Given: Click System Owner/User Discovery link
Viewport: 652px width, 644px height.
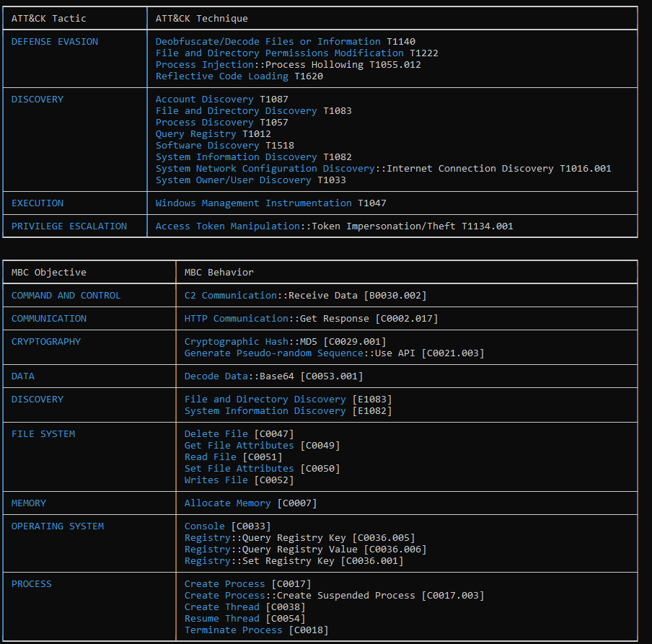Looking at the screenshot, I should (x=233, y=180).
